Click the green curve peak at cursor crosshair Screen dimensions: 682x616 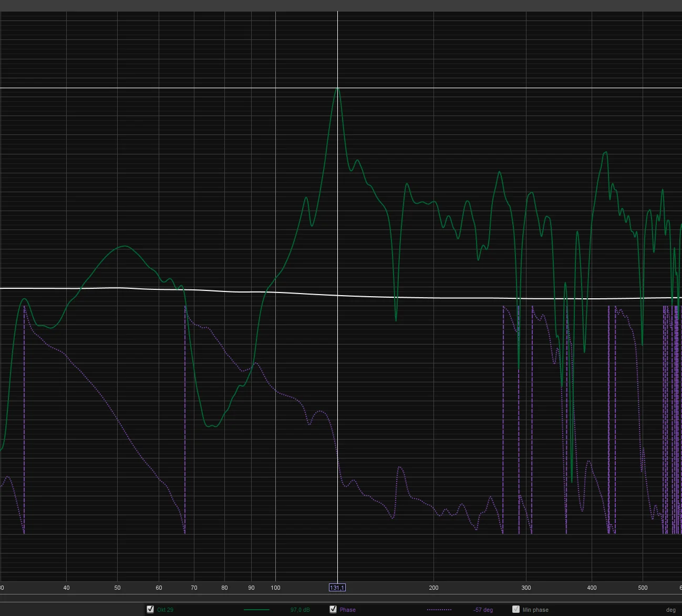point(337,88)
